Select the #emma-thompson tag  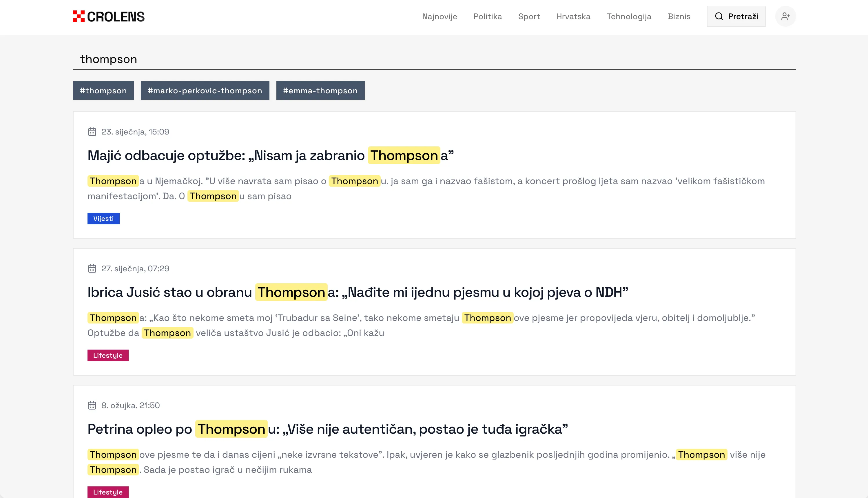pos(320,90)
